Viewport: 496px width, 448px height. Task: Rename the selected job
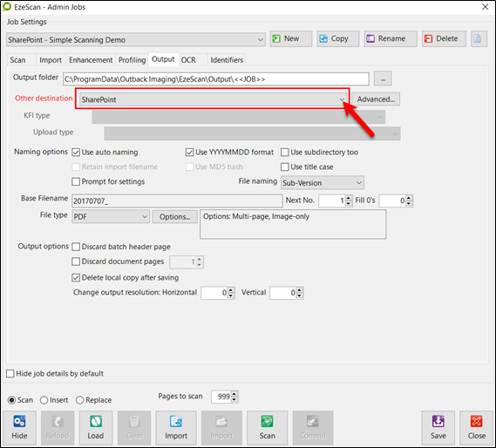391,38
